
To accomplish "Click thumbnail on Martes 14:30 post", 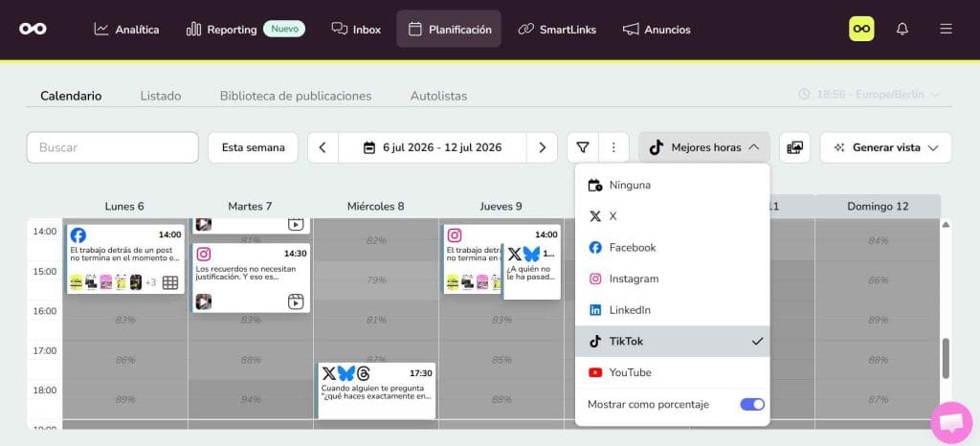I will [x=203, y=301].
